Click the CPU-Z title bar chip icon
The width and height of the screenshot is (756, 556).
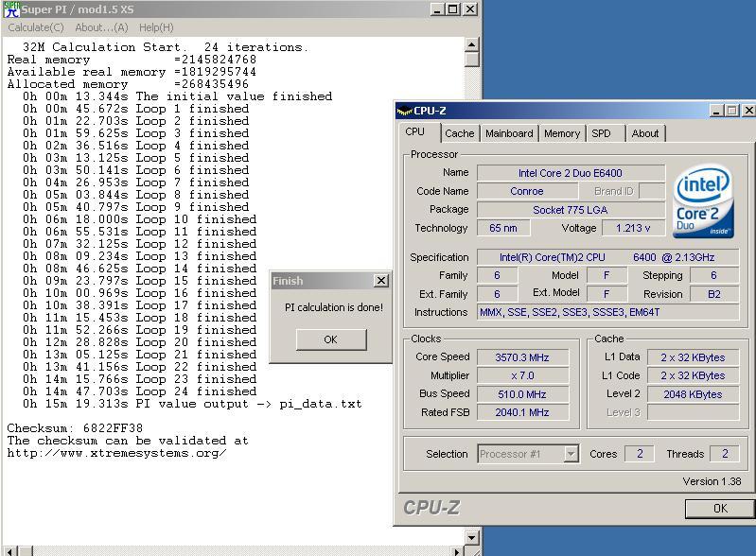tap(405, 111)
